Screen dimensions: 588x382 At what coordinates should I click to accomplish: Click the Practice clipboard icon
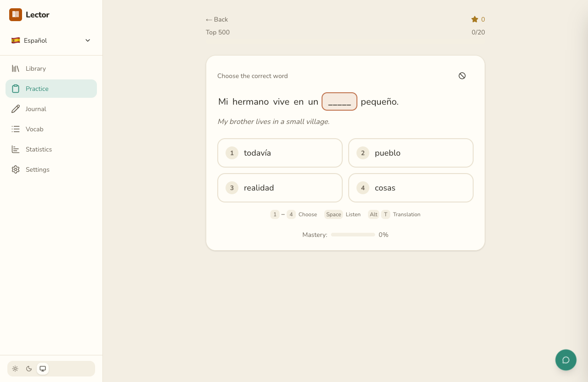click(x=16, y=89)
